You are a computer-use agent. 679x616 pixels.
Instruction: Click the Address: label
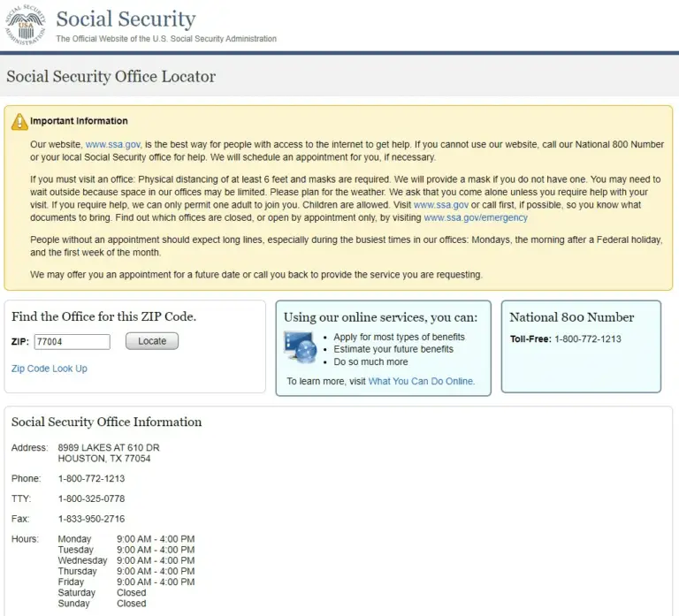pos(29,447)
